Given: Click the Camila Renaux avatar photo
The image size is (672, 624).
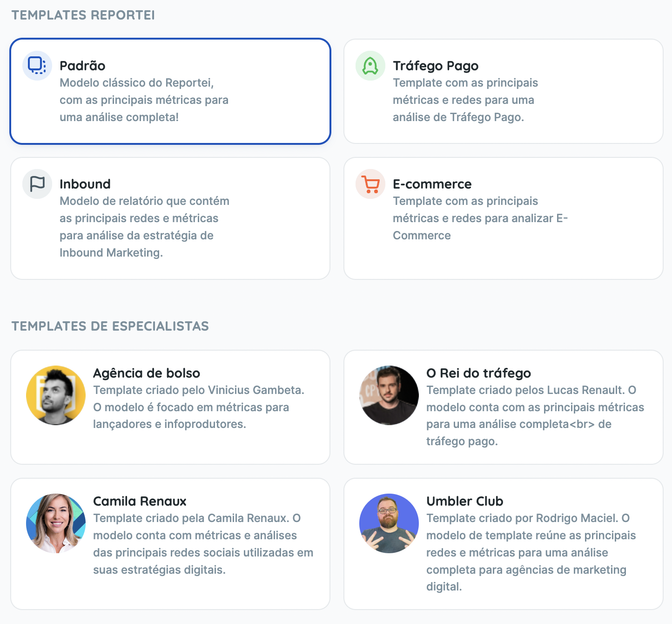Looking at the screenshot, I should 56,523.
